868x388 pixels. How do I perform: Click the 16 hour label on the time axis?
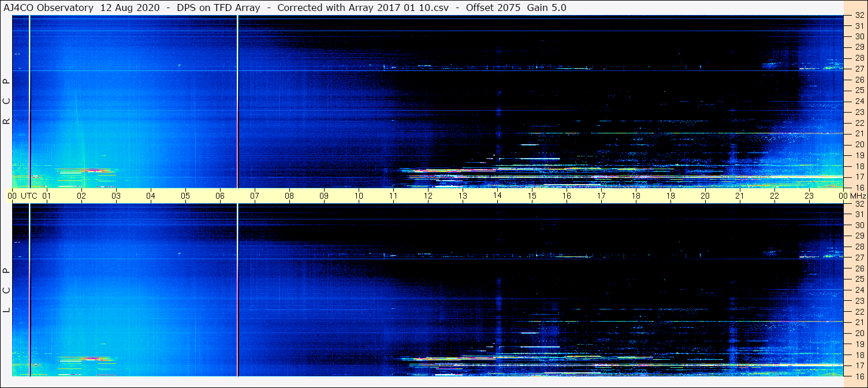tap(567, 196)
